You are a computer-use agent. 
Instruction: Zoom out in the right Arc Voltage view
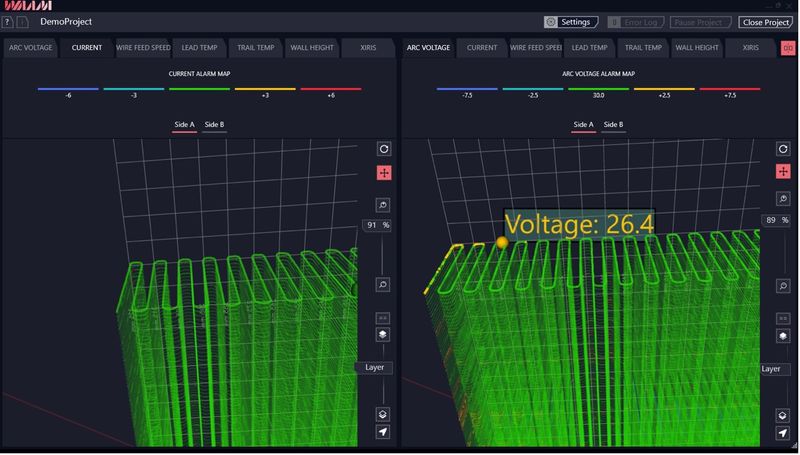(x=783, y=286)
